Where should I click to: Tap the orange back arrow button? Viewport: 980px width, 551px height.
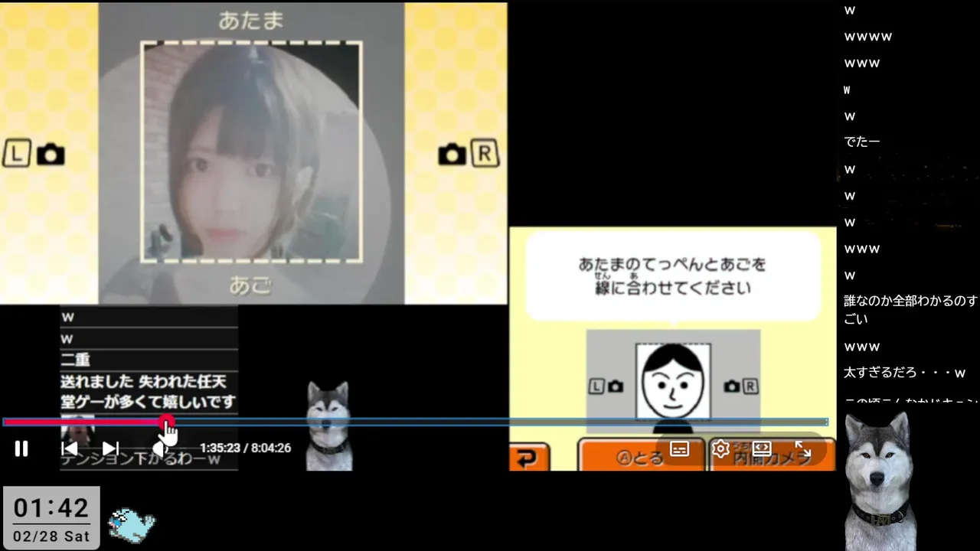pyautogui.click(x=529, y=457)
